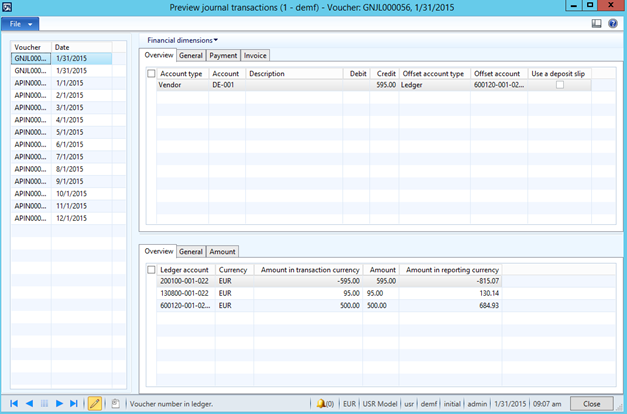Select voucher row dated 6/1/2015
Screen dimensions: 627x414
68,144
